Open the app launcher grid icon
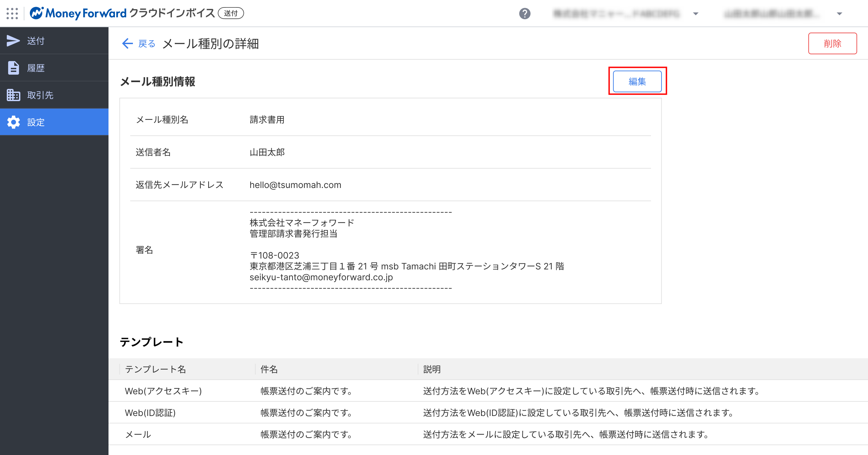The image size is (868, 455). 12,13
